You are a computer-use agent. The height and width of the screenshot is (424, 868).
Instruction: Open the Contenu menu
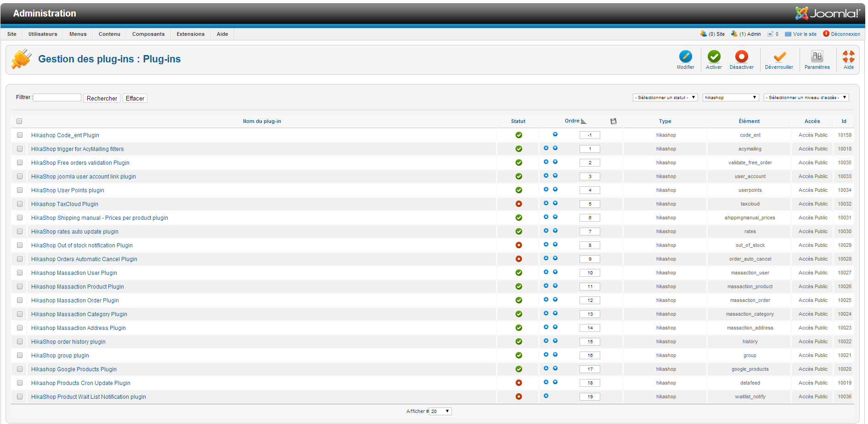(109, 34)
